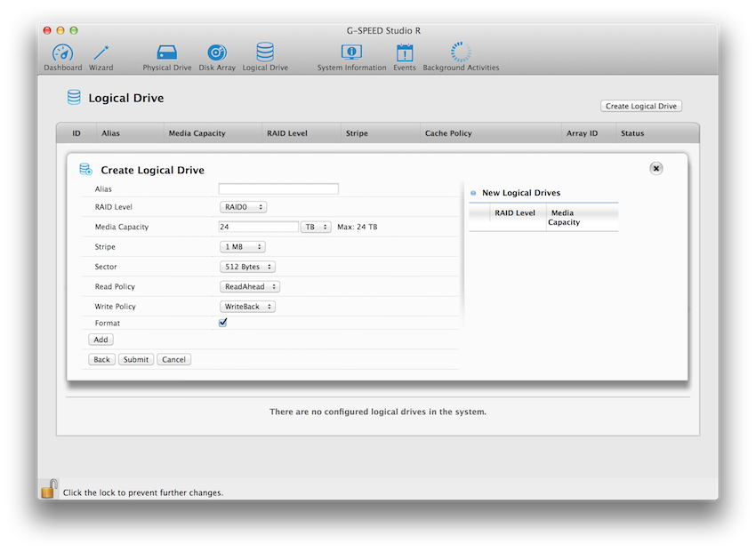Open the Dashboard view
The image size is (756, 552).
coord(62,57)
